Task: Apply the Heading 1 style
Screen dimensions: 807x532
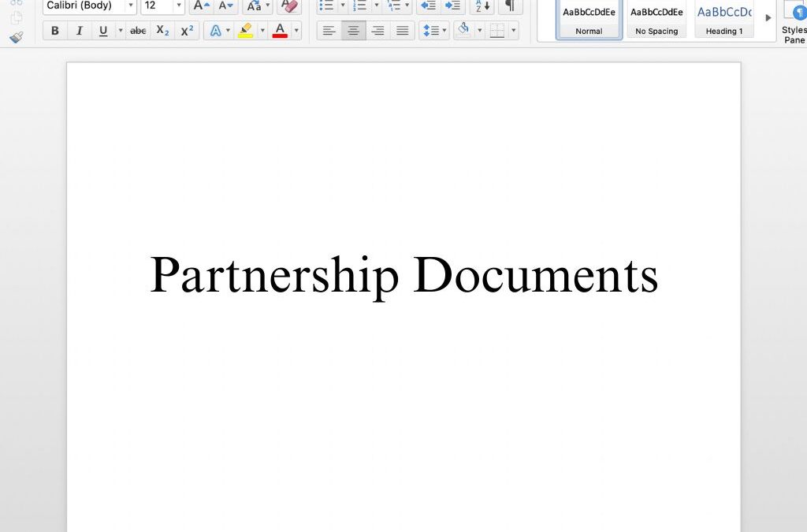Action: click(x=724, y=19)
